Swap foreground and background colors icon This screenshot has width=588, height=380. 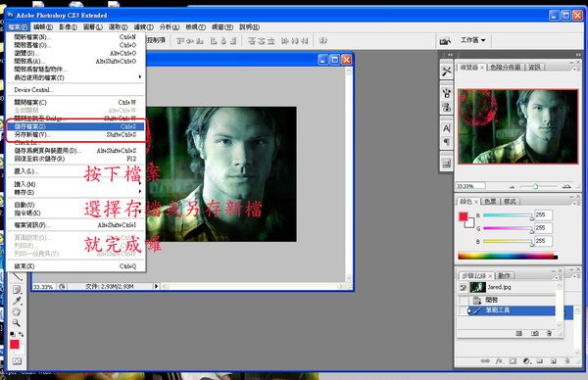21,334
